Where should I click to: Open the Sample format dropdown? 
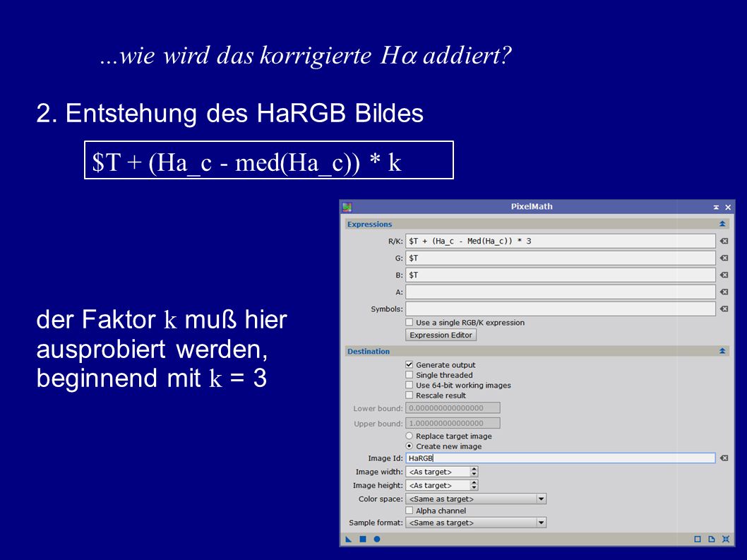click(x=476, y=523)
